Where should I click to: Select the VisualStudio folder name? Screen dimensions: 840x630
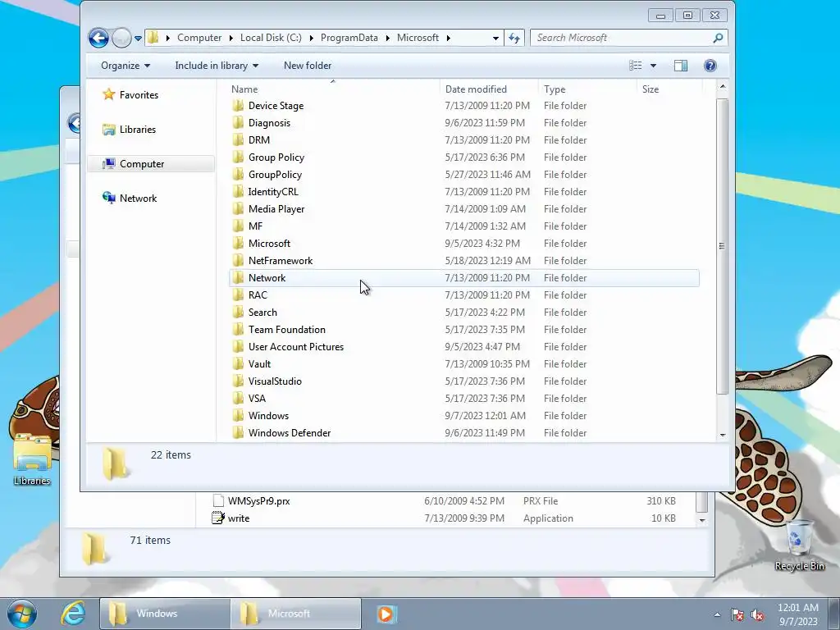tap(275, 381)
